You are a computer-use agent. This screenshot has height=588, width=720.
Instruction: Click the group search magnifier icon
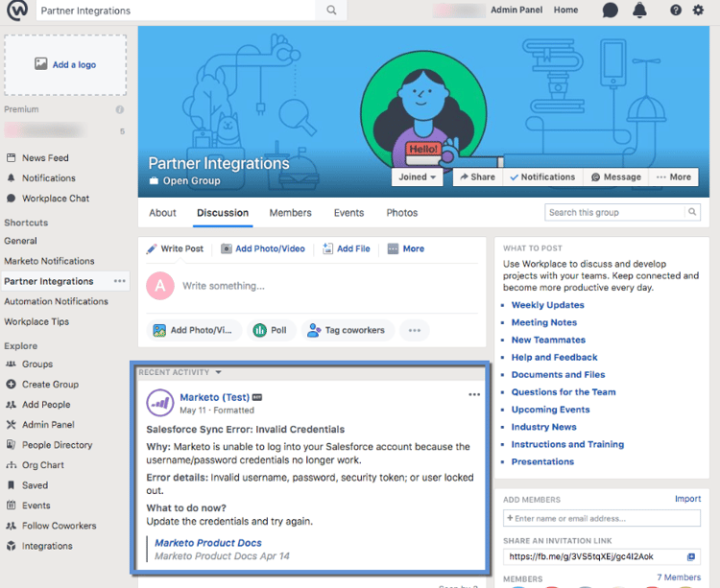692,212
